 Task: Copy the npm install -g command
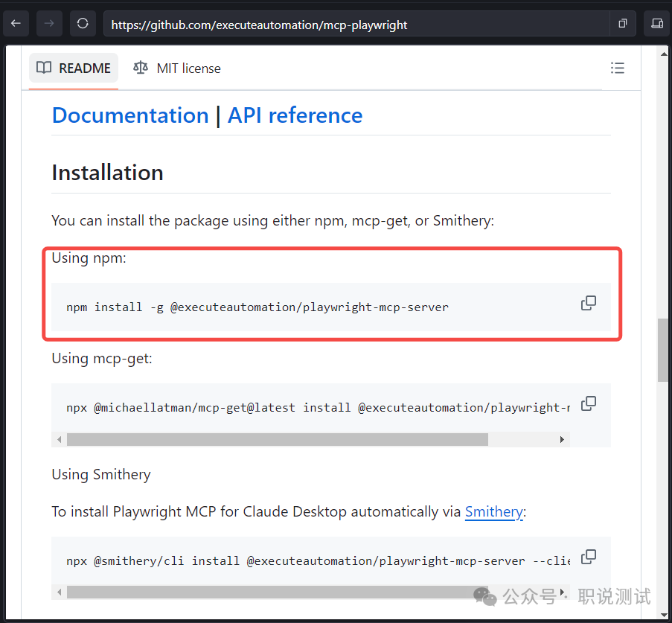pos(589,303)
